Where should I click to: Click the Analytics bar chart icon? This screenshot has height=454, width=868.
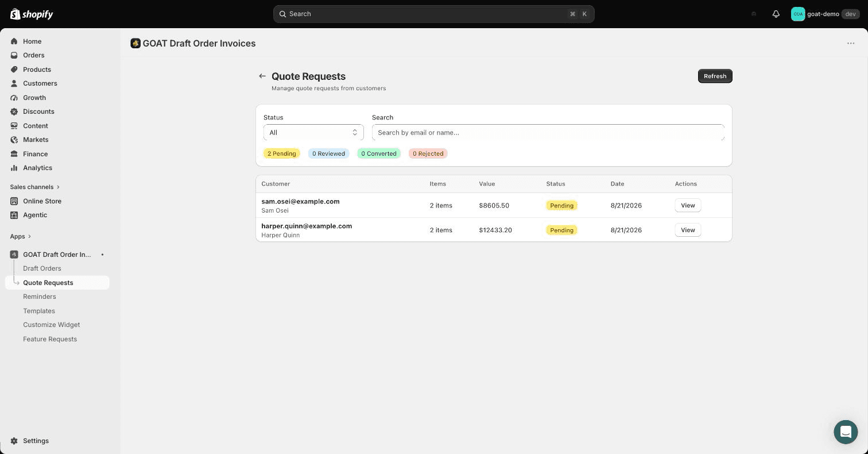[x=14, y=168]
